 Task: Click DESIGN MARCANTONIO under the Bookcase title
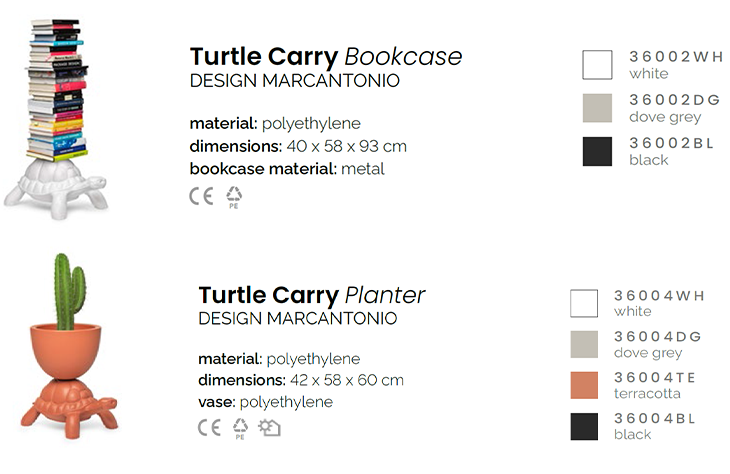(x=295, y=81)
